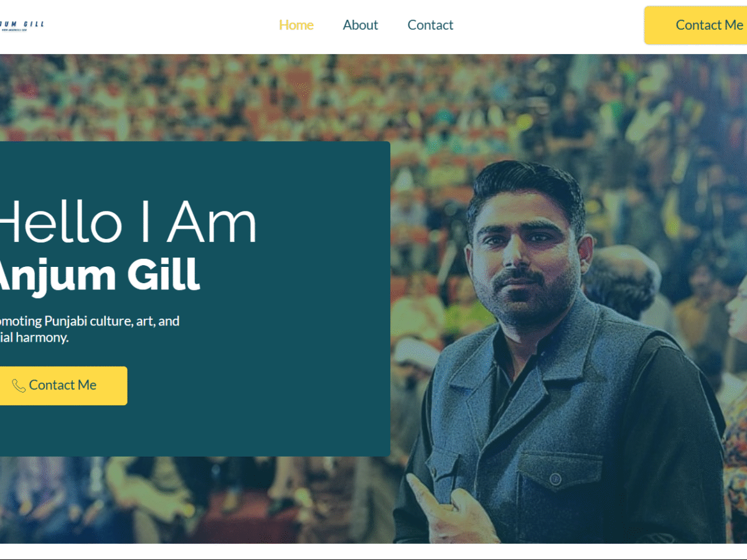Click the bold 'Anjum Gill' name text

tap(98, 274)
